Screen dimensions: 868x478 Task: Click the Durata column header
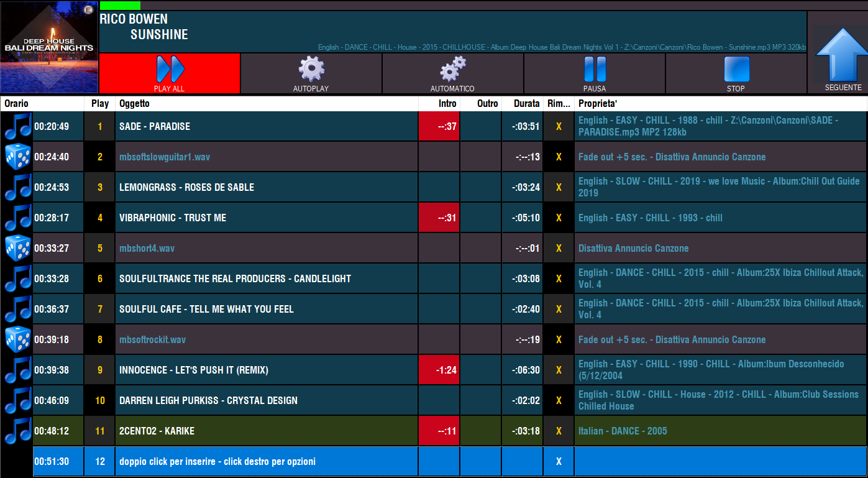tap(522, 104)
